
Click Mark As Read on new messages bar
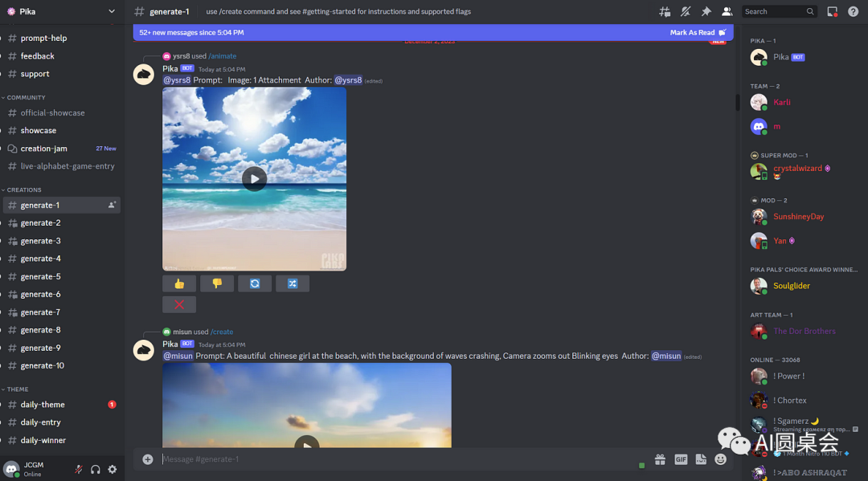[696, 33]
